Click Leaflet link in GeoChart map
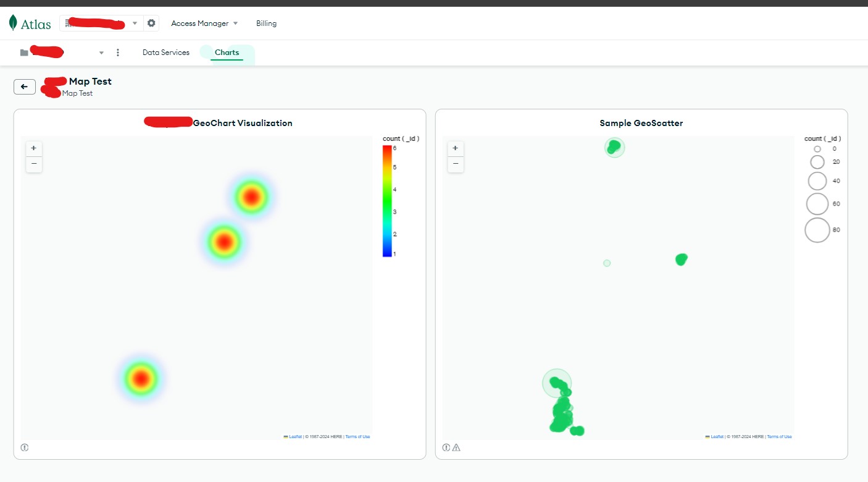This screenshot has height=482, width=868. [x=295, y=437]
